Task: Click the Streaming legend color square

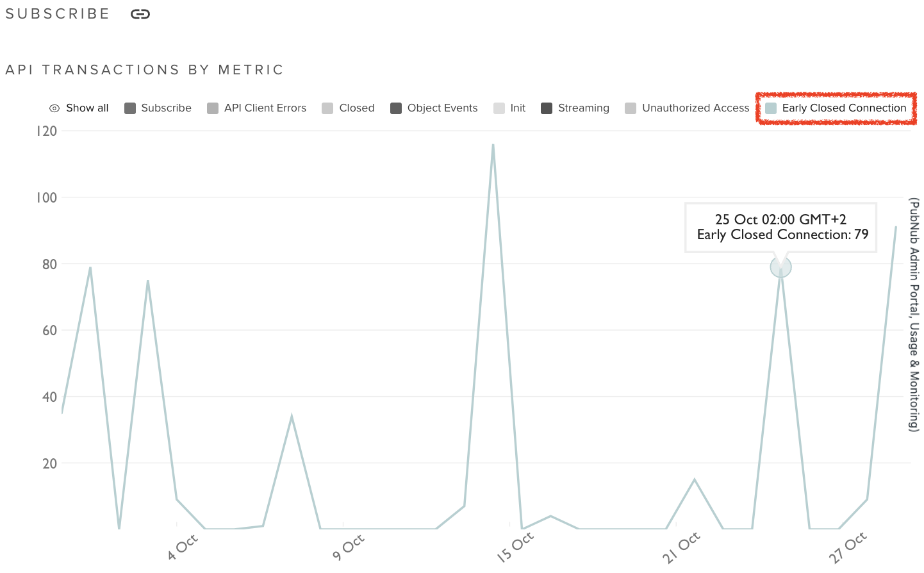Action: point(547,108)
